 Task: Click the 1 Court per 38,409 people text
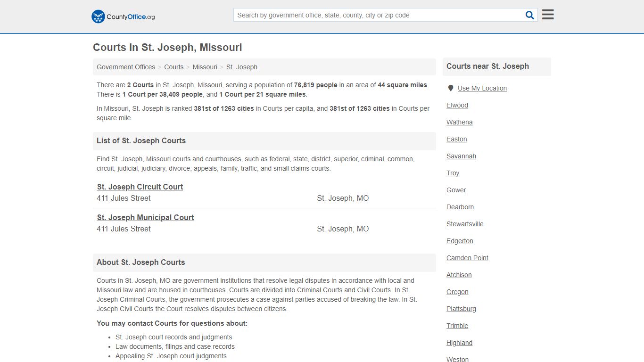point(162,94)
